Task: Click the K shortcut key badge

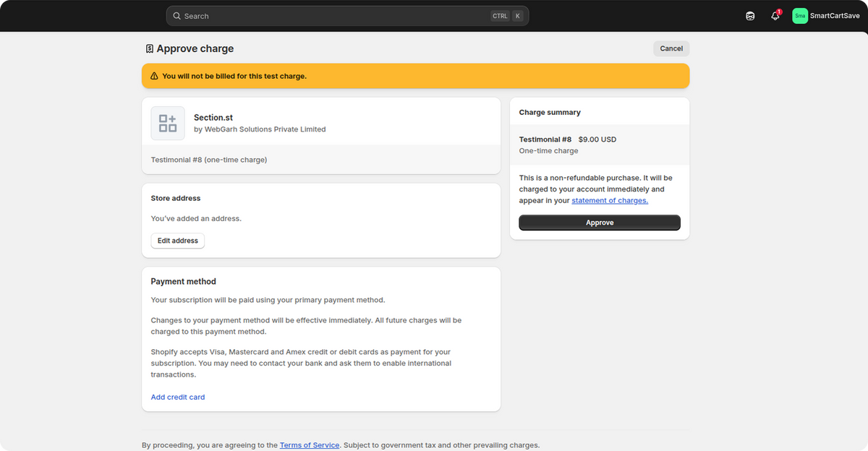Action: (518, 16)
